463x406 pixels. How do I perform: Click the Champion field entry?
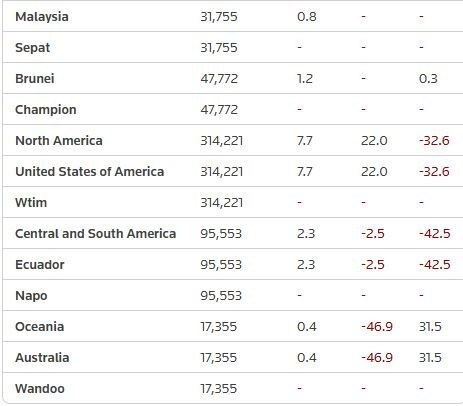click(46, 110)
